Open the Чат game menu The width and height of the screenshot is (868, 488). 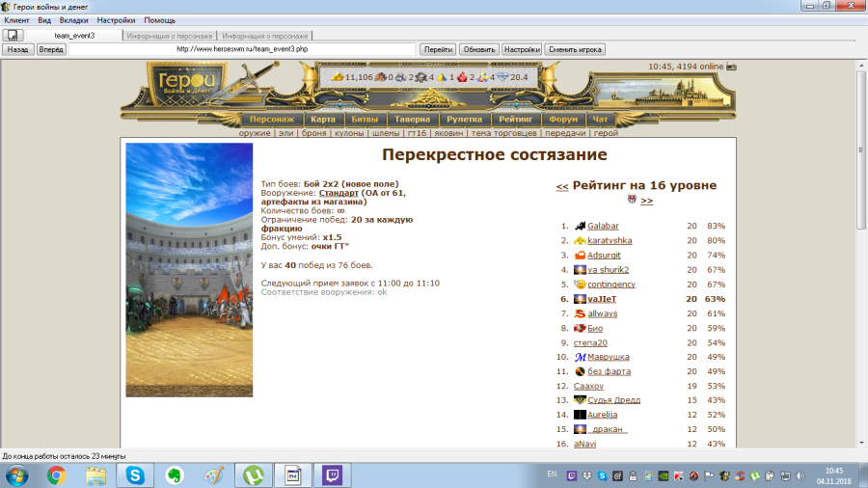coord(600,119)
